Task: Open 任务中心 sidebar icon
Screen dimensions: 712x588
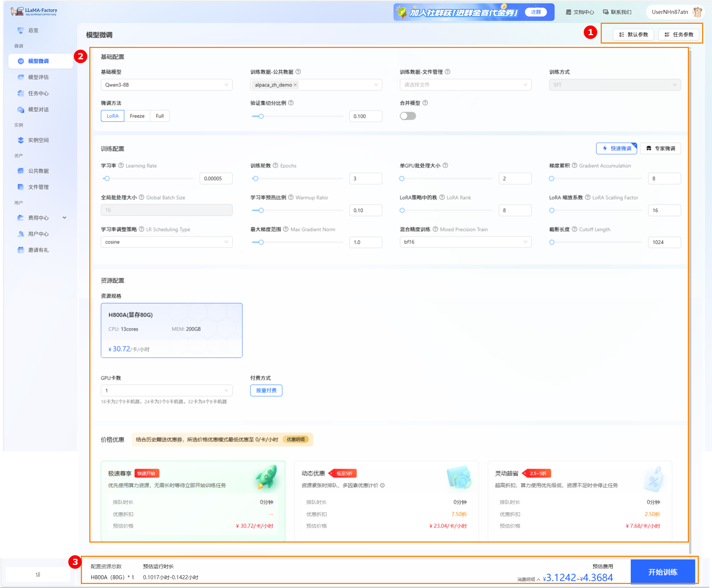Action: coord(21,93)
